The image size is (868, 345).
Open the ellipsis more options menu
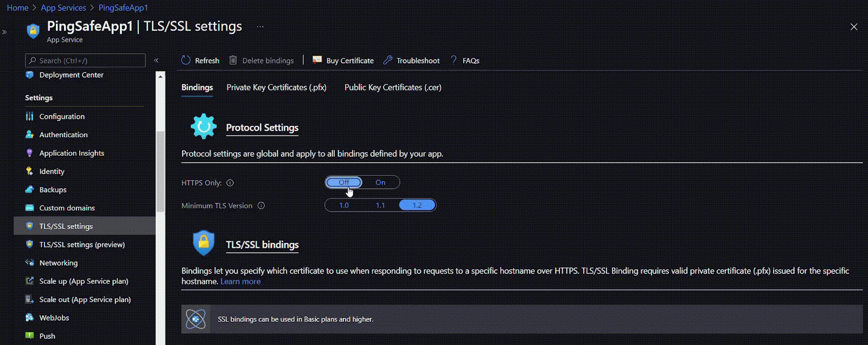pos(260,27)
